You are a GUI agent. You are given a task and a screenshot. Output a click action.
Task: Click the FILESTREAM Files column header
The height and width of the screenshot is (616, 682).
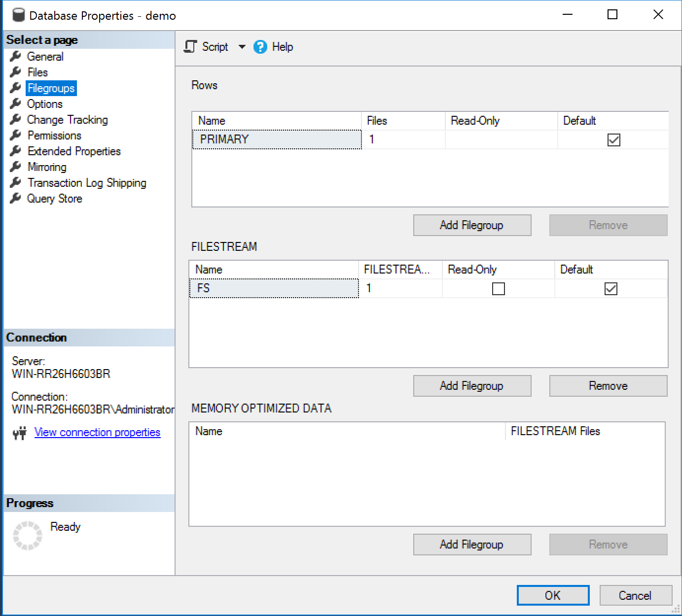click(585, 431)
